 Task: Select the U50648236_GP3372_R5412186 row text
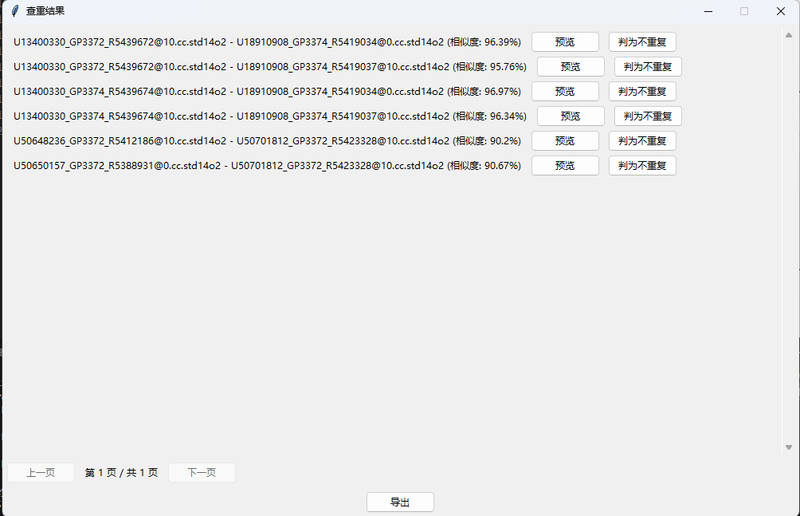pyautogui.click(x=267, y=141)
